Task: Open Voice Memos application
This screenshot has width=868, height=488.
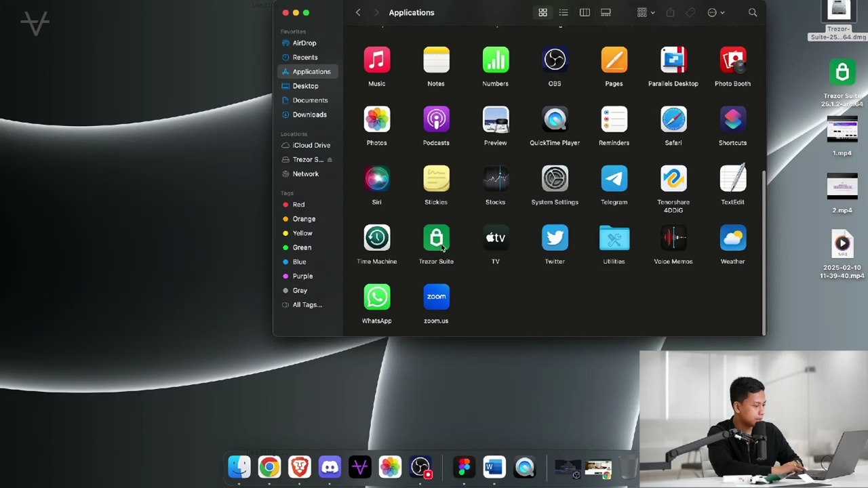Action: point(673,239)
